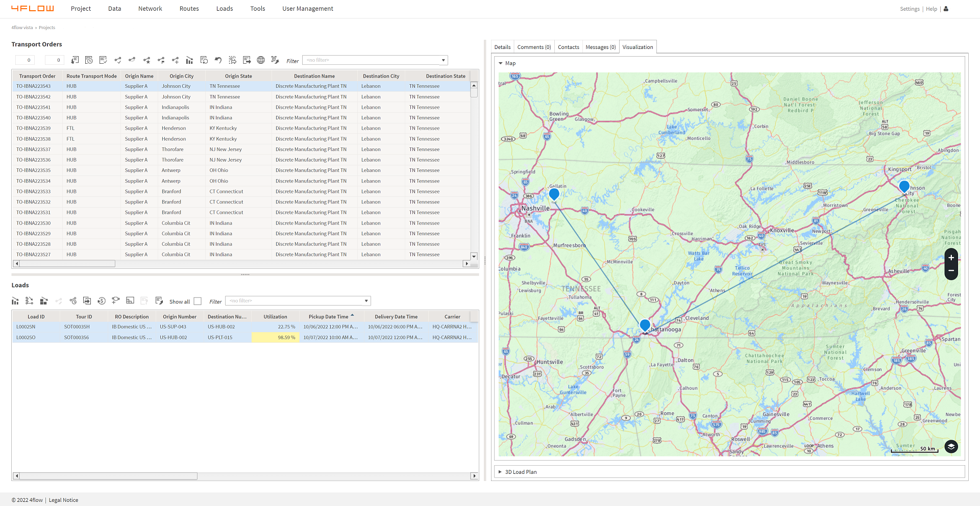
Task: Click the globe icon in Transport Orders toolbar
Action: click(261, 60)
